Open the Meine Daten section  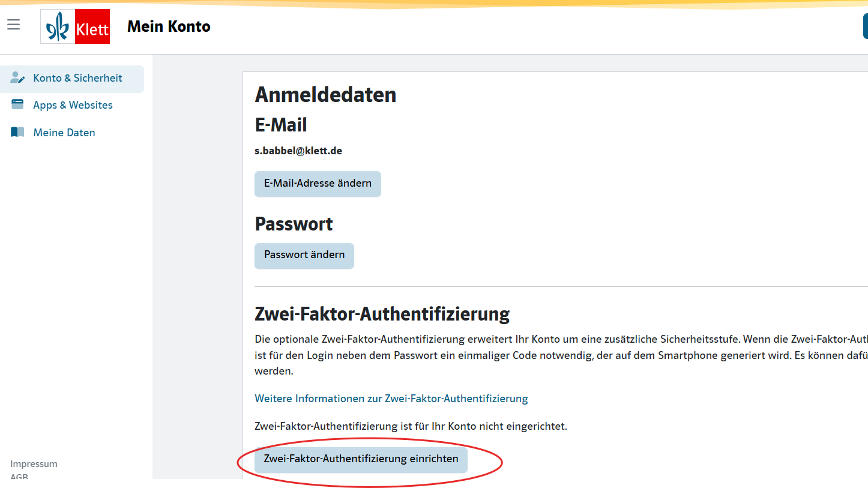click(64, 133)
